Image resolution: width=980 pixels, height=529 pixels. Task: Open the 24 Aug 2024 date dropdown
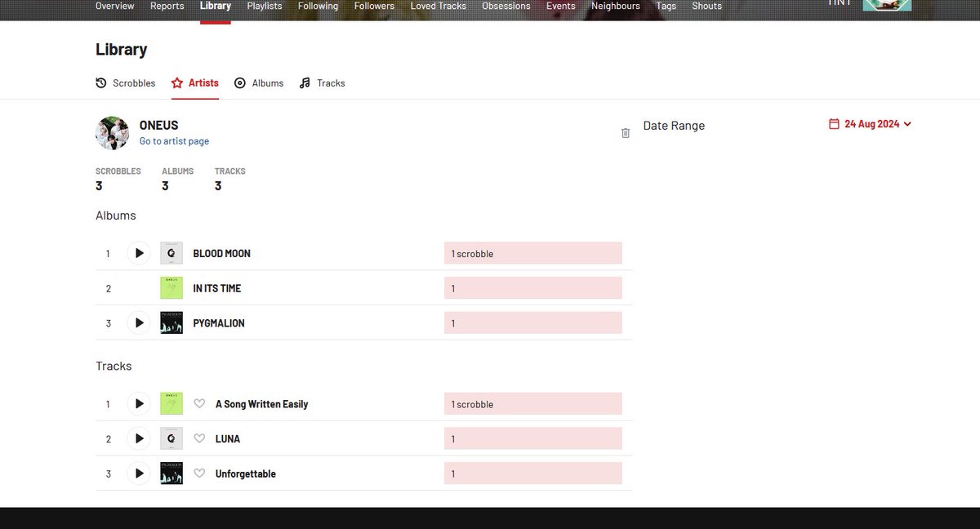(870, 124)
